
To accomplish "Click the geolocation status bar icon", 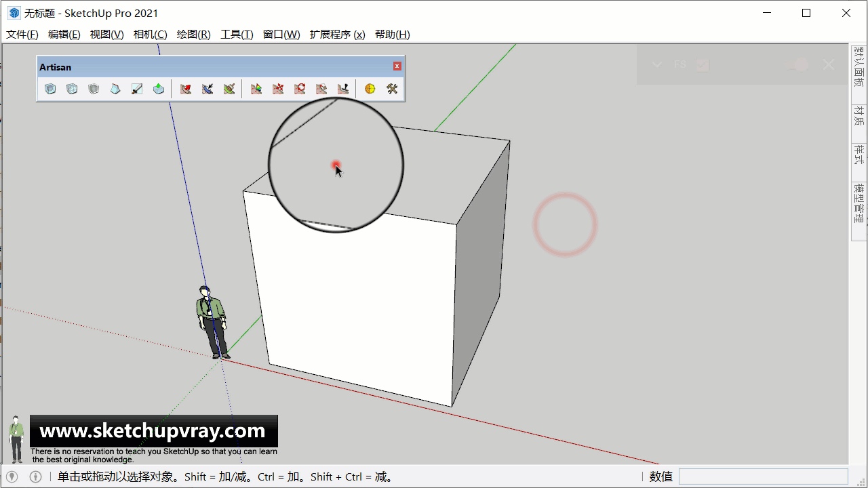I will pyautogui.click(x=12, y=476).
